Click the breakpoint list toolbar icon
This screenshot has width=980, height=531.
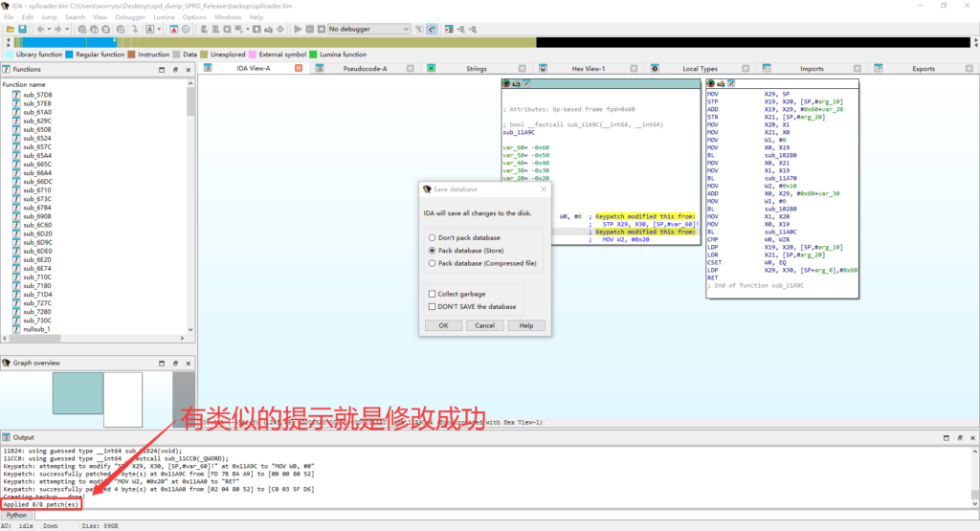pyautogui.click(x=449, y=30)
